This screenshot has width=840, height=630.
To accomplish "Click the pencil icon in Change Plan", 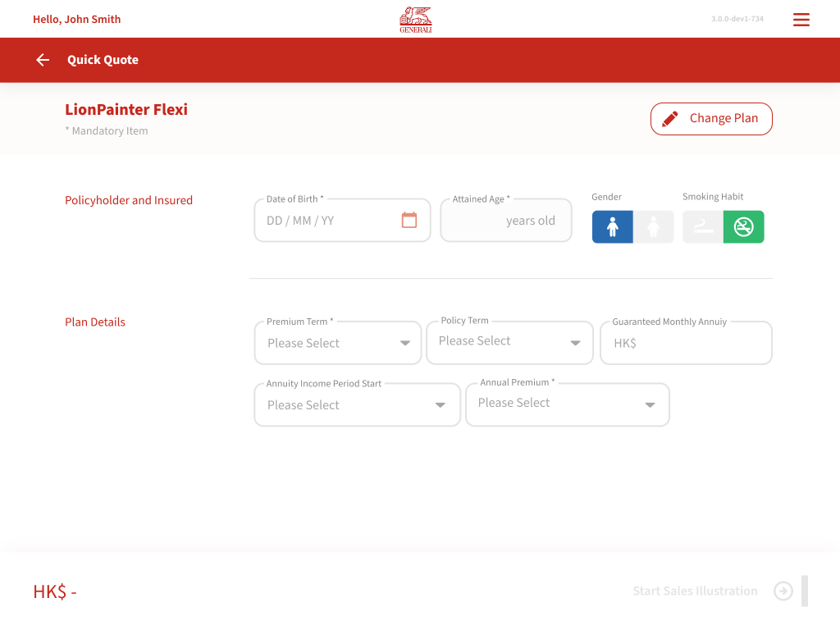I will point(669,118).
